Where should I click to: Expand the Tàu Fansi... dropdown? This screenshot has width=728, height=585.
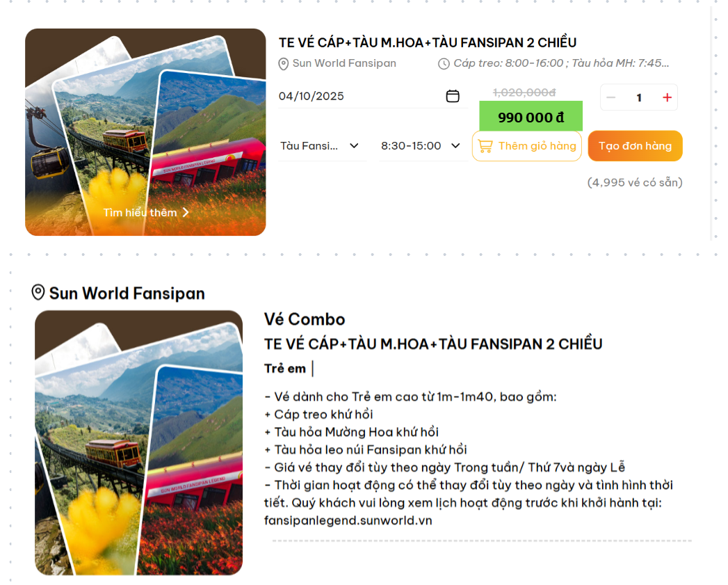click(x=321, y=146)
